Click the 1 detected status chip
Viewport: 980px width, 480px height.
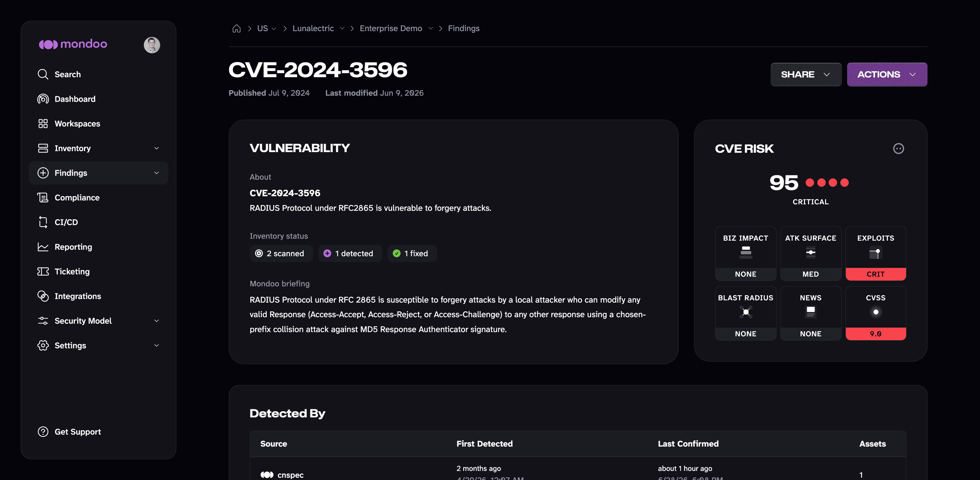pyautogui.click(x=350, y=254)
